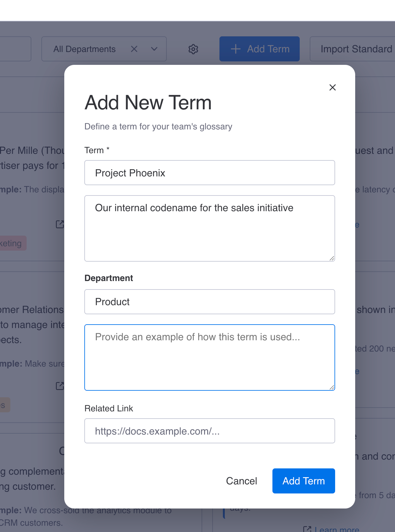
Task: Click the X close icon inside the modal
Action: (332, 88)
